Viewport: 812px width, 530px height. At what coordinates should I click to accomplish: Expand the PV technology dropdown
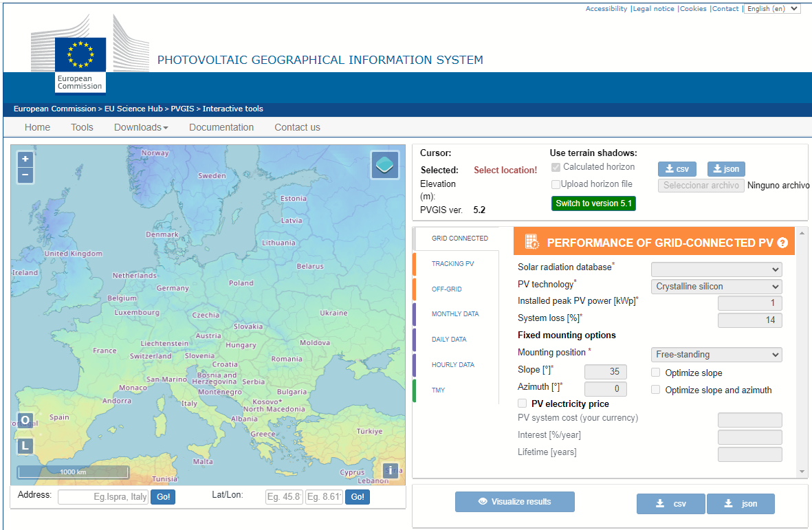[x=716, y=287]
